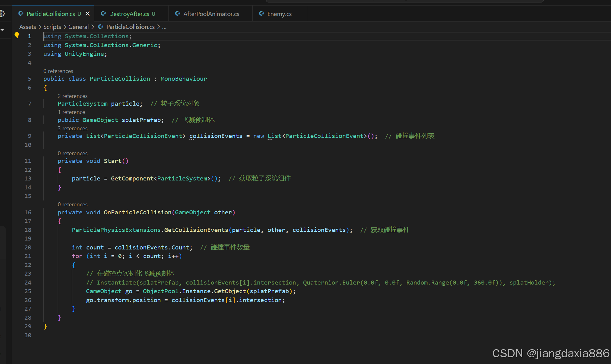Click the C# icon on AfterPoolAnimator.cs tab
611x364 pixels.
(178, 14)
